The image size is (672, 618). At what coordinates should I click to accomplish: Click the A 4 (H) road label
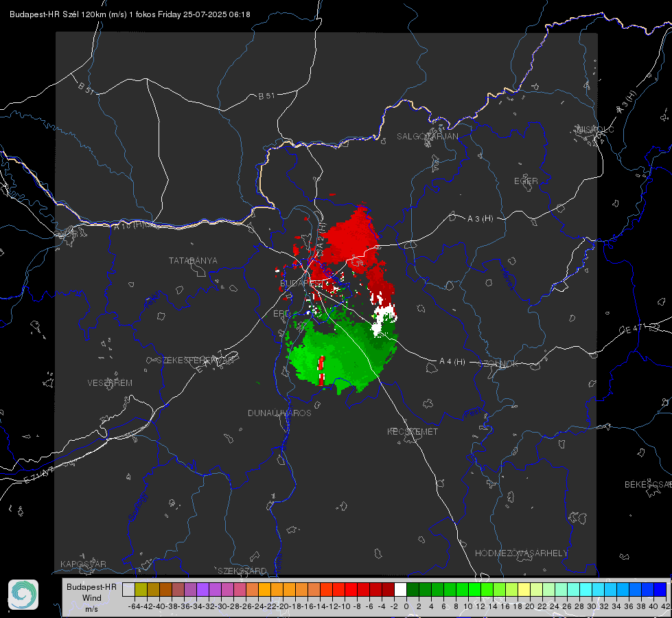pyautogui.click(x=452, y=362)
